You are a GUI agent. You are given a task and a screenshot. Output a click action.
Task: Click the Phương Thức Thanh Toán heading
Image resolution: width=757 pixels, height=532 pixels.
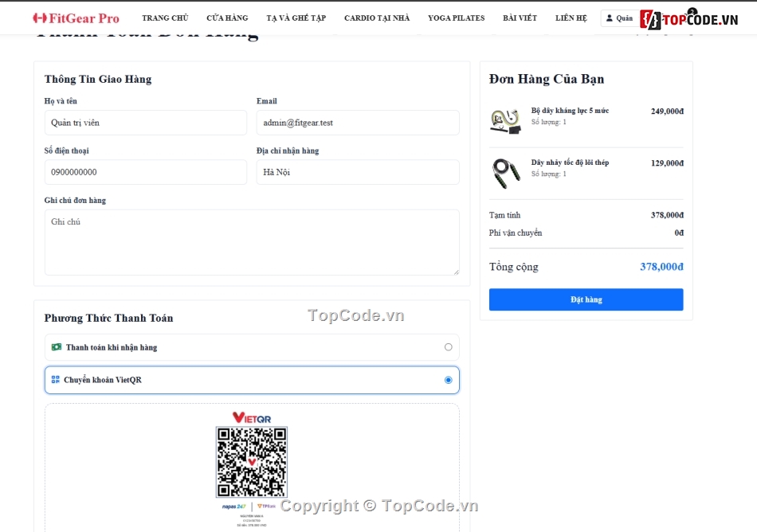coord(108,318)
